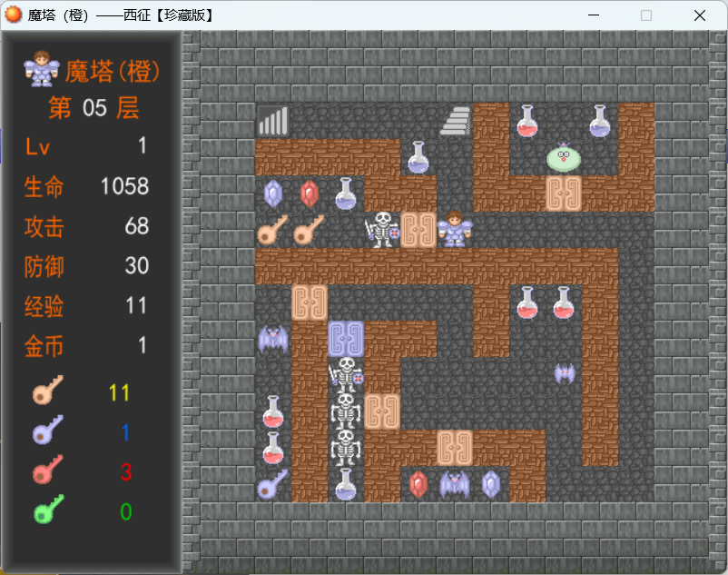The image size is (728, 575).
Task: Attack skeleton soldier left of hero's door
Action: 382,230
